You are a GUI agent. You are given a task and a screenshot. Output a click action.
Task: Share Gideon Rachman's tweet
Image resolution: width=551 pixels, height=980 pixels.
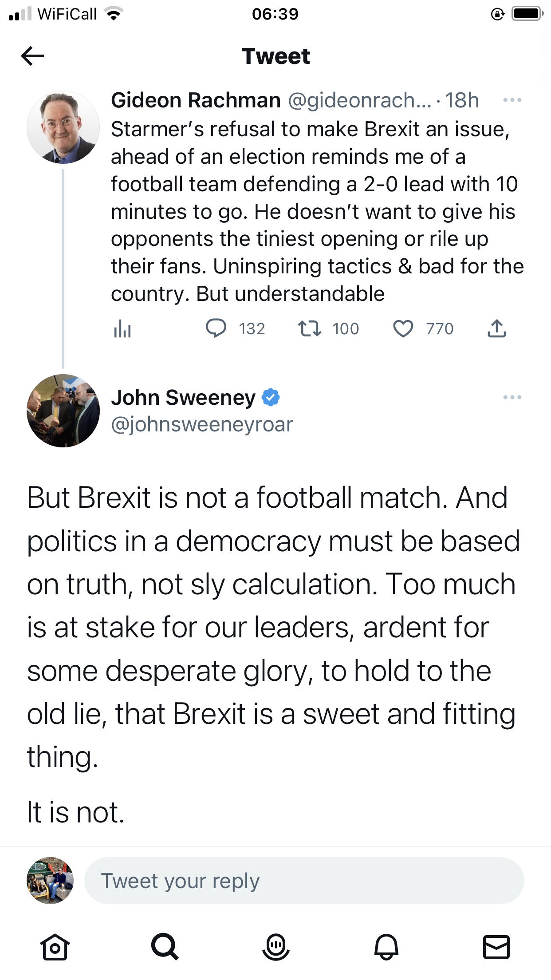[496, 329]
